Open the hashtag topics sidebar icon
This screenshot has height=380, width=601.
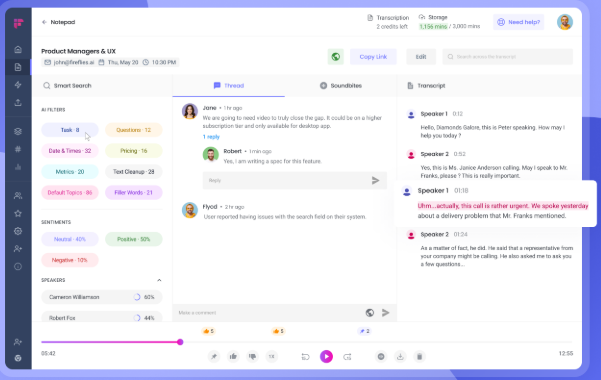(18, 149)
